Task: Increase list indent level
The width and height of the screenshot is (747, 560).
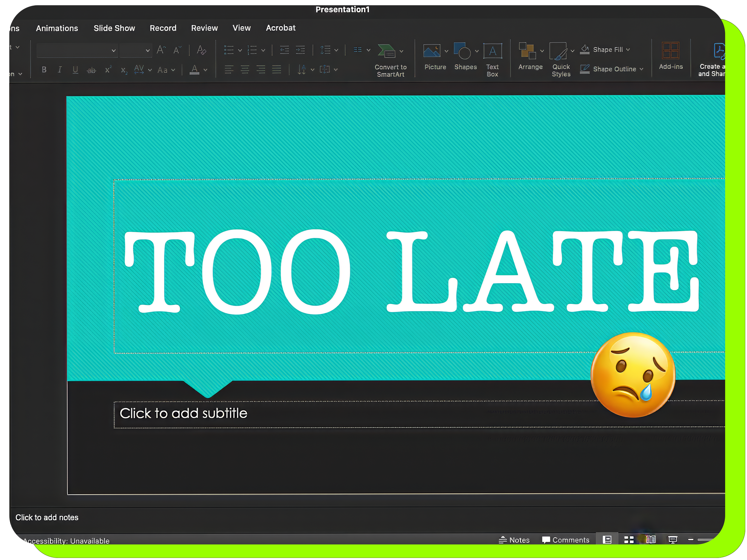Action: pos(300,50)
